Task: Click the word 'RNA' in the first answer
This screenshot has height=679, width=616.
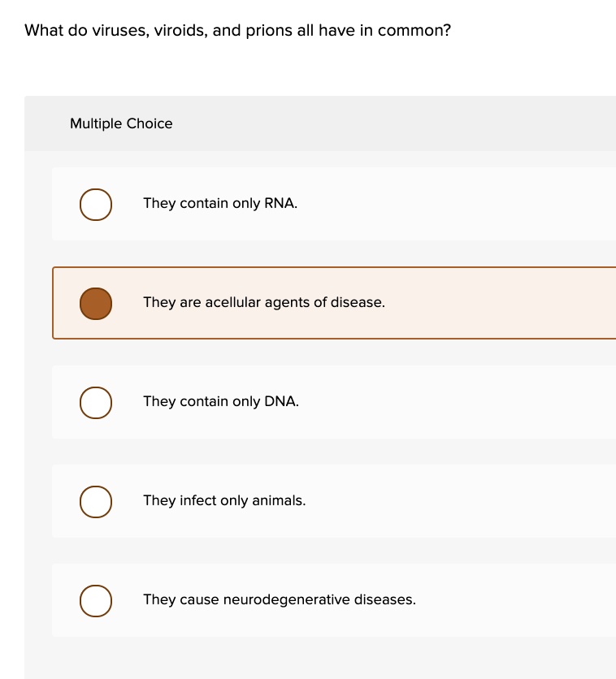Action: tap(280, 203)
